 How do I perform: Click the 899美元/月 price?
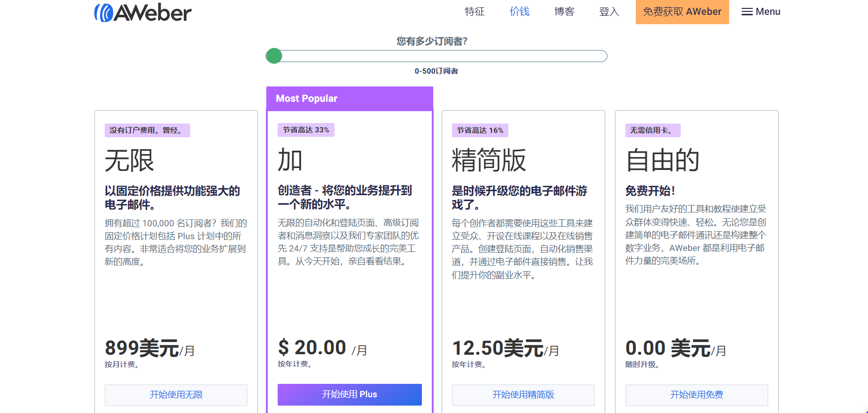(150, 348)
